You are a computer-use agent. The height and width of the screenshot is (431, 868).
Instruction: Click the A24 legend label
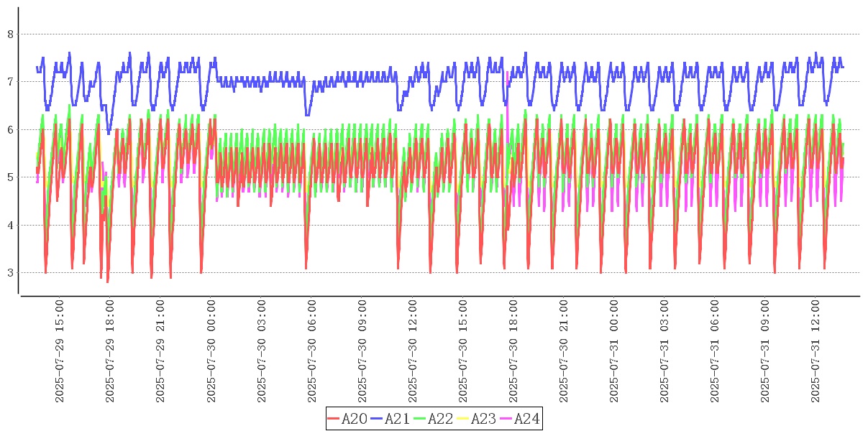(x=527, y=419)
